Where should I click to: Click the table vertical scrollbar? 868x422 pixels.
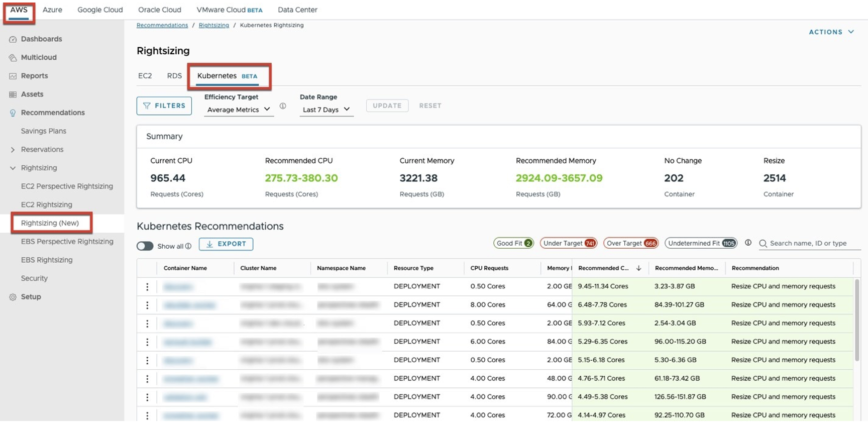pyautogui.click(x=857, y=321)
